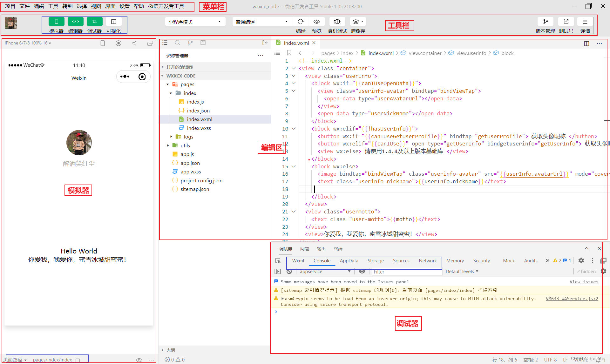Open the compile mode dropdown
This screenshot has height=364, width=610.
point(262,22)
